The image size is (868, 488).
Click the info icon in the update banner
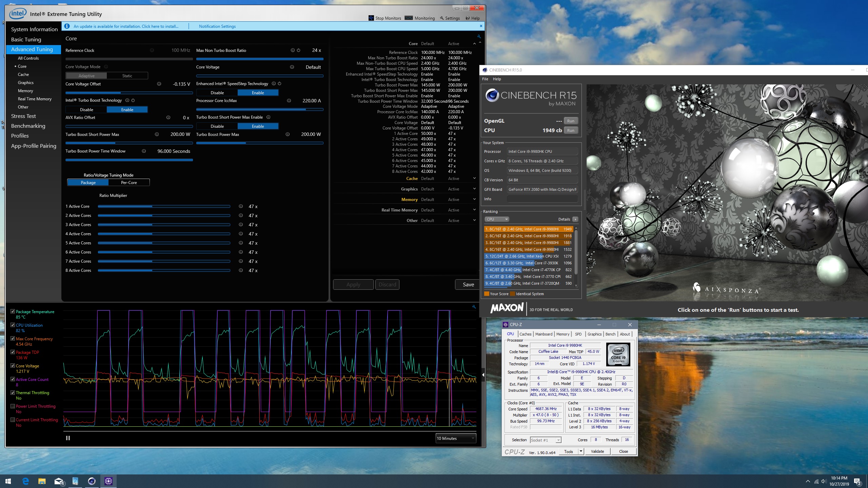[67, 26]
